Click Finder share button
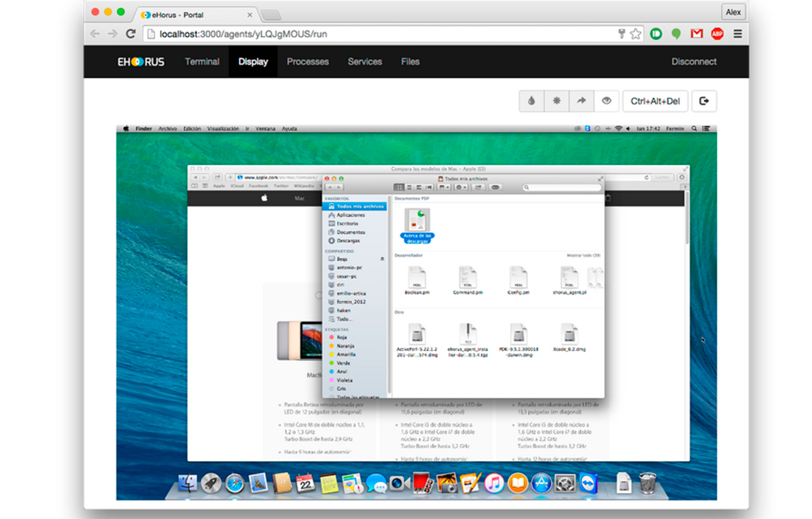The width and height of the screenshot is (812, 519). (478, 187)
